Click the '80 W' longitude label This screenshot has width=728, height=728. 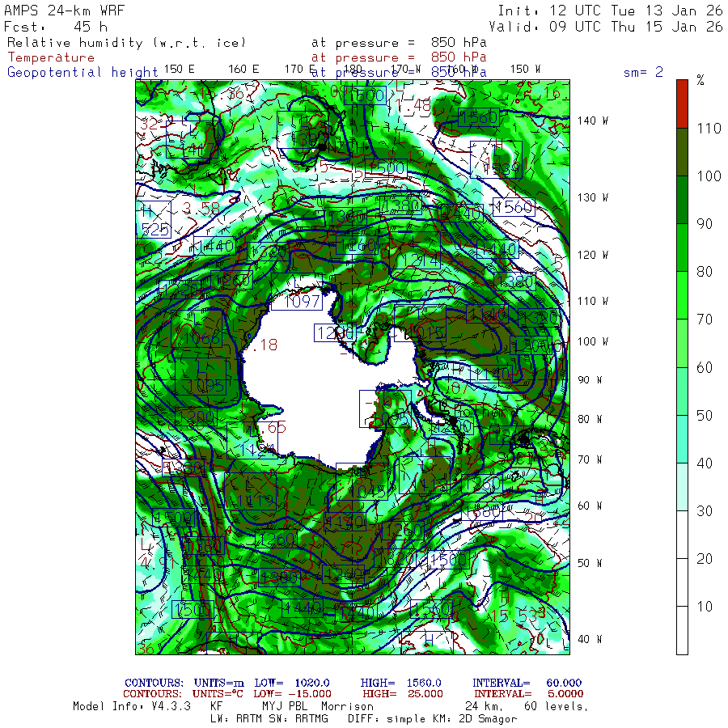point(590,419)
